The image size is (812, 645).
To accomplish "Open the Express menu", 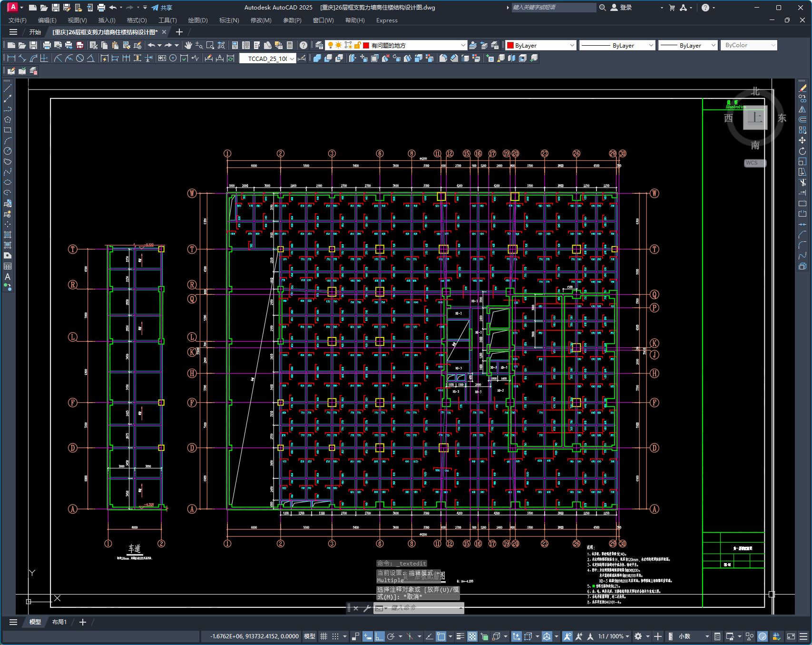I will tap(387, 20).
